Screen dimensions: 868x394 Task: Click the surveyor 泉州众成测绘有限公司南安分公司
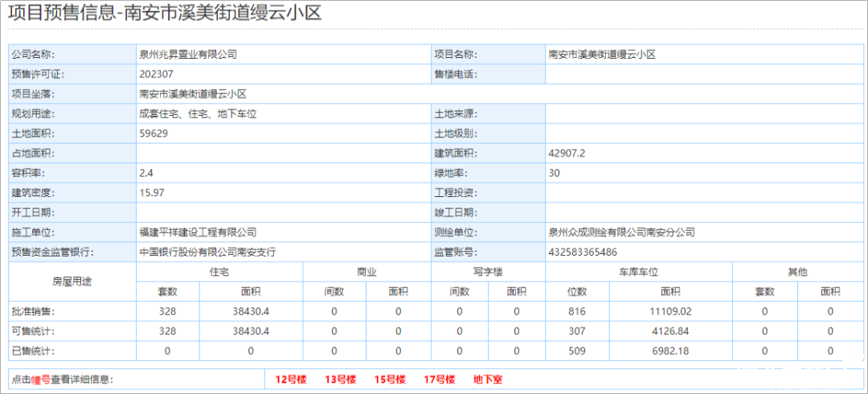(621, 232)
